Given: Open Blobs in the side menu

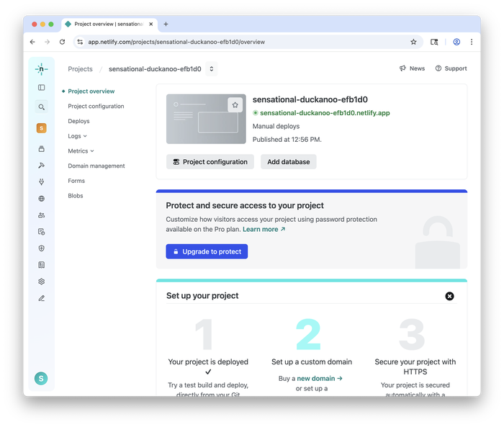Looking at the screenshot, I should (x=76, y=196).
